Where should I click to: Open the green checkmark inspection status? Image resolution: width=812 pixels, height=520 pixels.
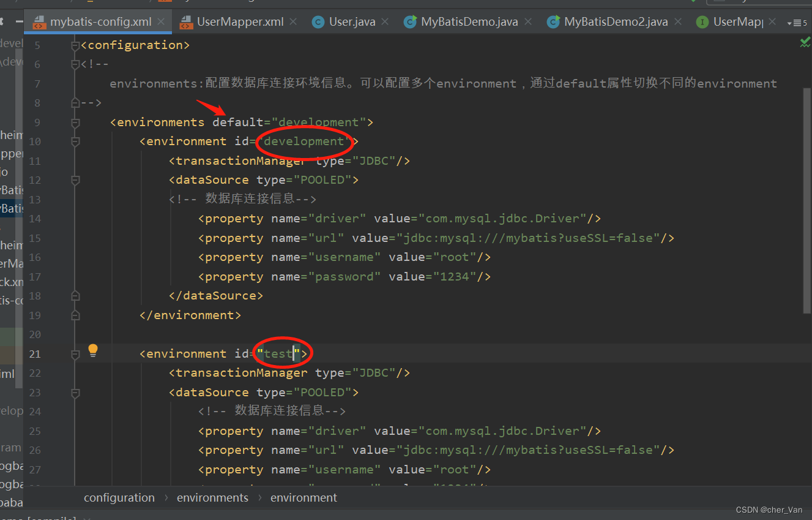[x=805, y=42]
